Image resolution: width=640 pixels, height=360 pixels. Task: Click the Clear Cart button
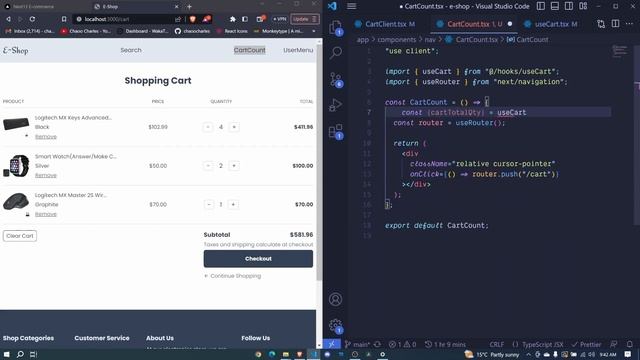click(x=20, y=236)
